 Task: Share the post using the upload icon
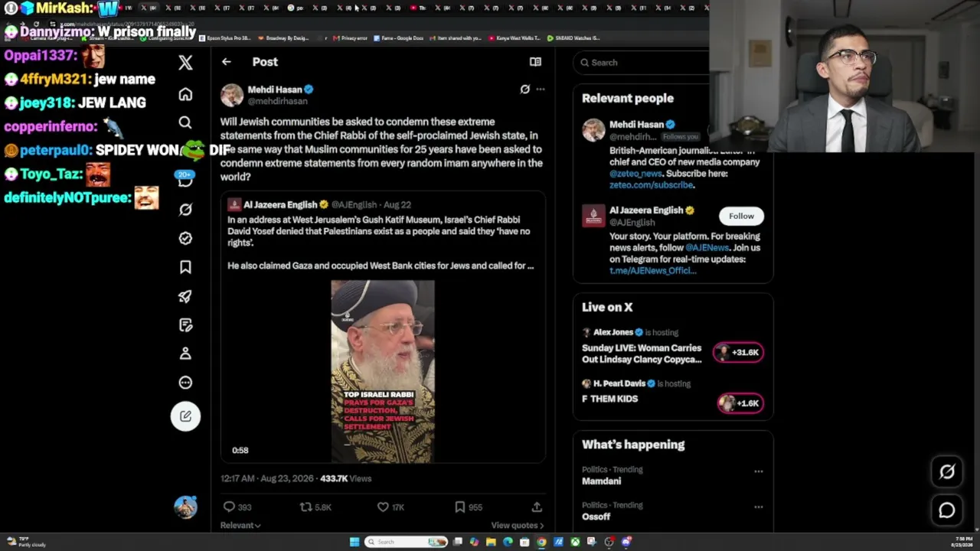(537, 507)
